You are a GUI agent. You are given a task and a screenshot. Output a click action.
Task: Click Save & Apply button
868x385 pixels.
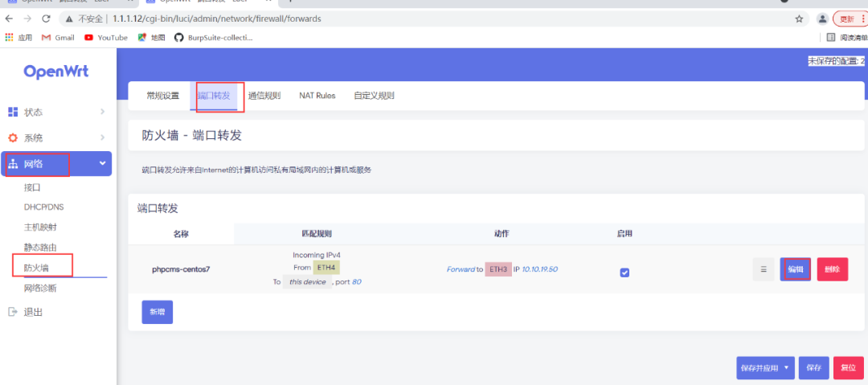click(x=759, y=368)
